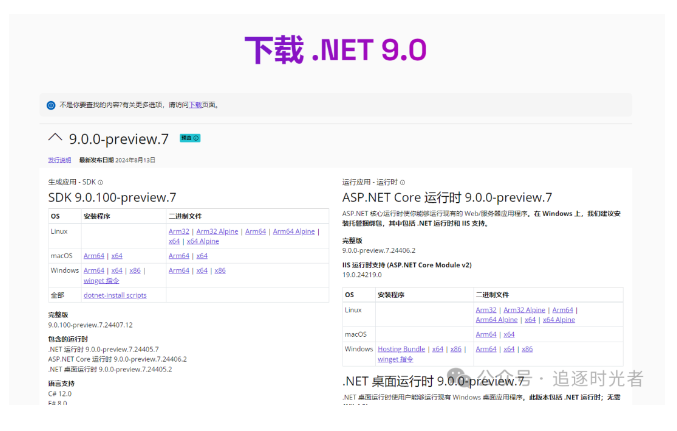The width and height of the screenshot is (677, 431).
Task: Click the .NET 桌面运行时 9.0.0-preview.7.24405.2 line
Action: coord(110,370)
